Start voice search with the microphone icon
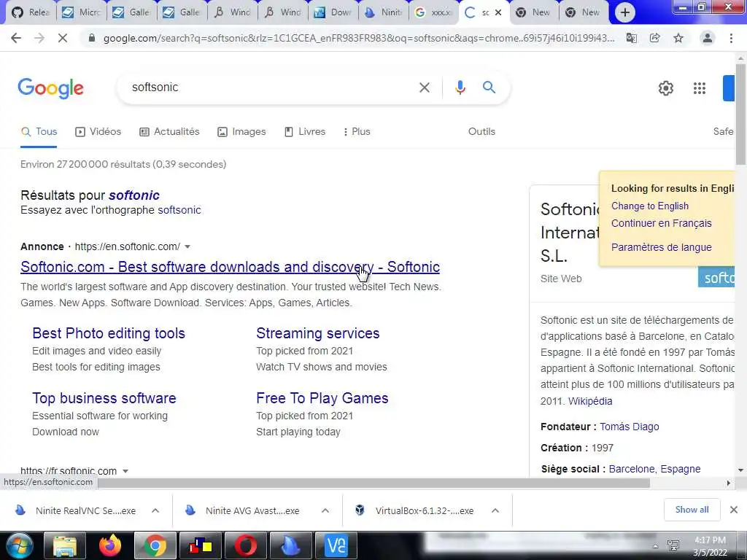Image resolution: width=747 pixels, height=560 pixels. point(460,87)
